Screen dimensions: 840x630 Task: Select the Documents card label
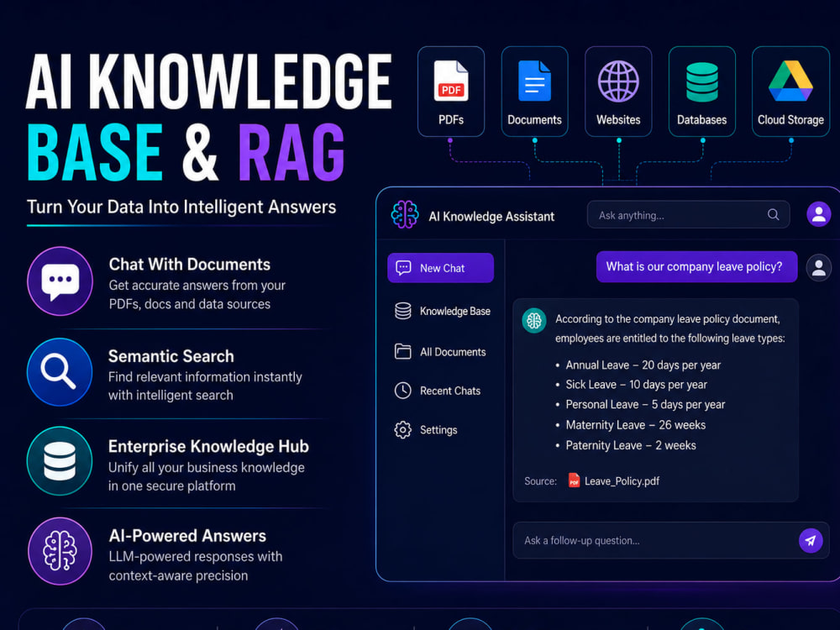534,119
